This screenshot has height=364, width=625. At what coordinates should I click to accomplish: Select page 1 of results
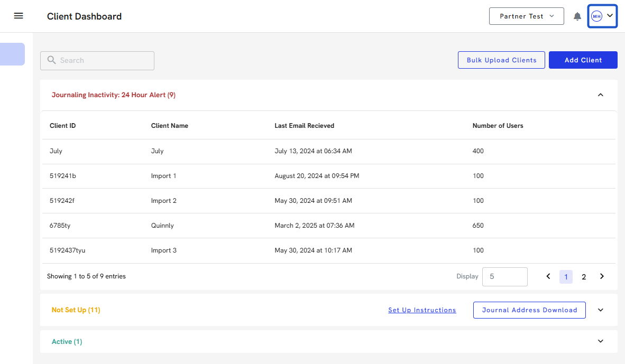(566, 277)
